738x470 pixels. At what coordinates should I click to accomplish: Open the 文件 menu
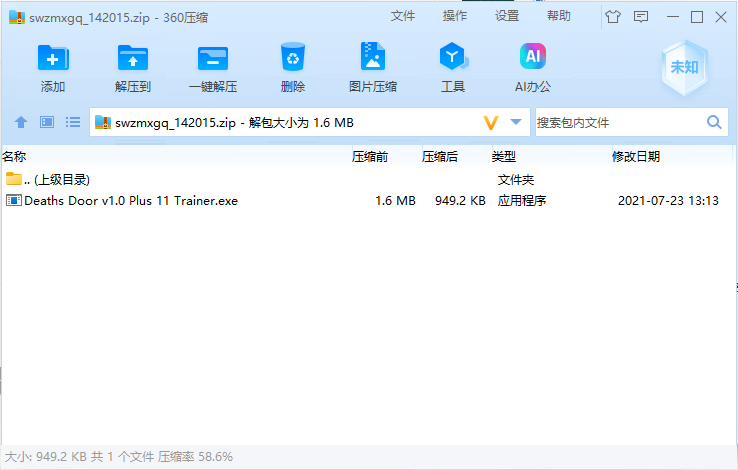402,16
